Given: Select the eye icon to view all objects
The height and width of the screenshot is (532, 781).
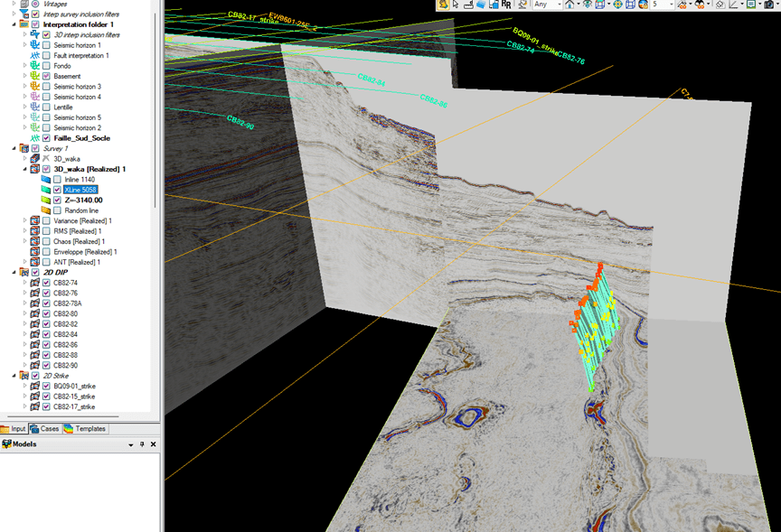Looking at the screenshot, I should (x=587, y=5).
